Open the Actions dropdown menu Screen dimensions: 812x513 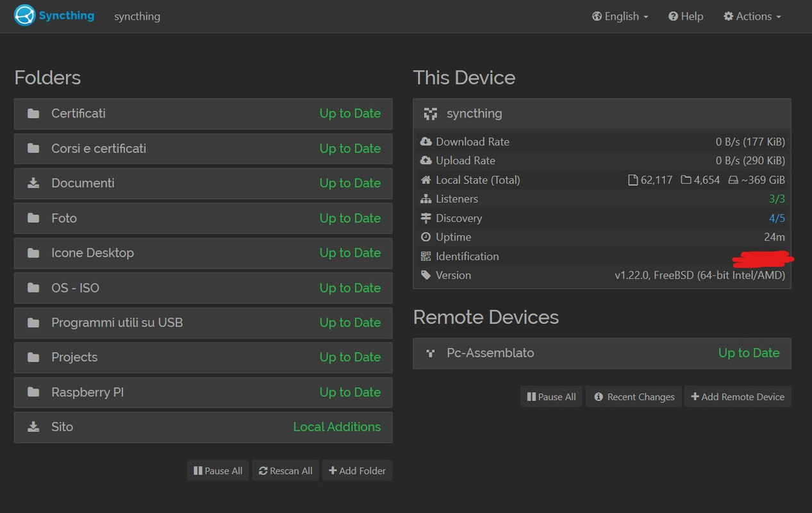click(752, 17)
